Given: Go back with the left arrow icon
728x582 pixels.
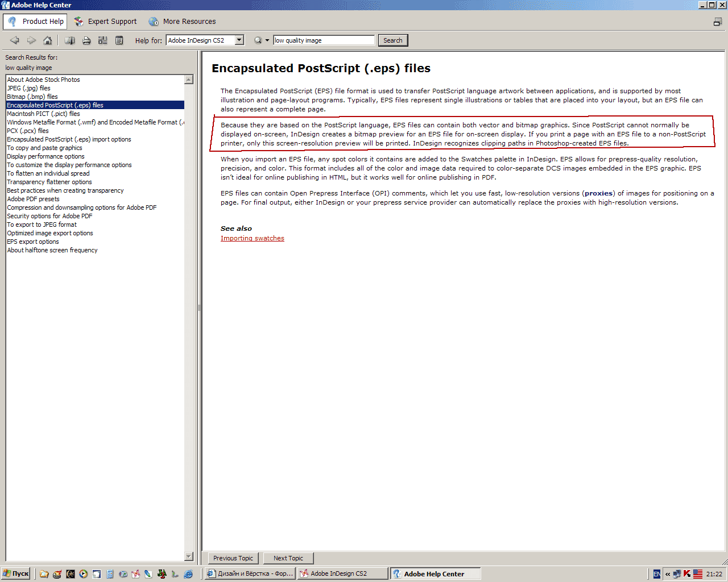Looking at the screenshot, I should click(15, 40).
